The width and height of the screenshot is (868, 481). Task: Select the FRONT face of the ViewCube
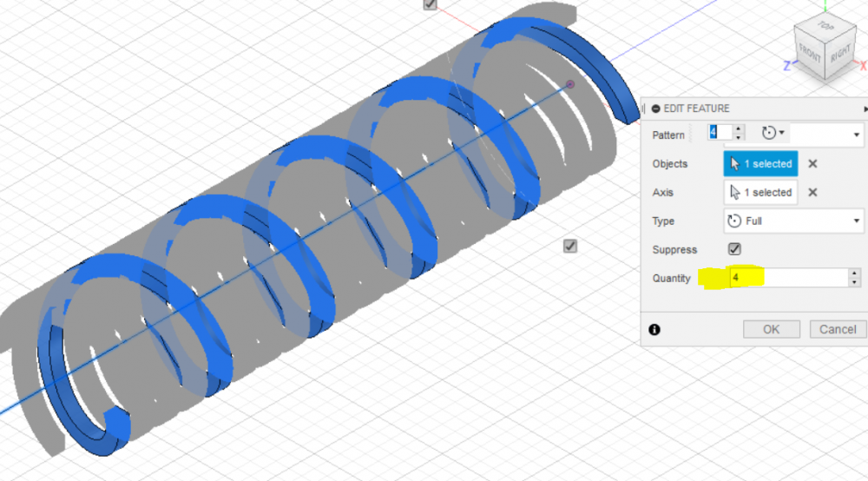tap(811, 55)
